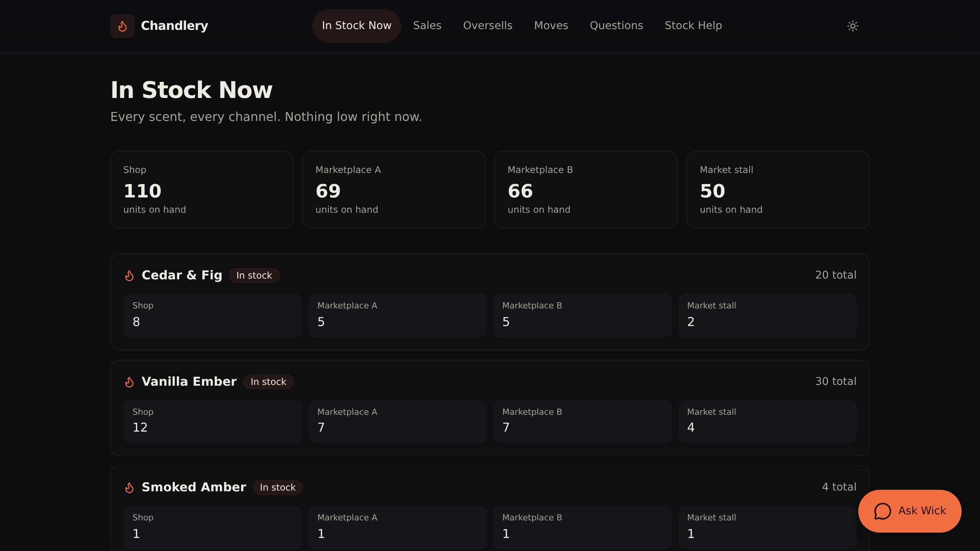
Task: Click the In stock badge for Cedar & Fig
Action: coord(254,275)
